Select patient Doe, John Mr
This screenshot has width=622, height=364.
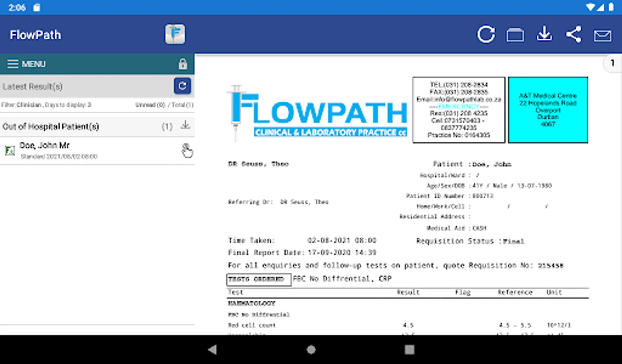point(97,150)
